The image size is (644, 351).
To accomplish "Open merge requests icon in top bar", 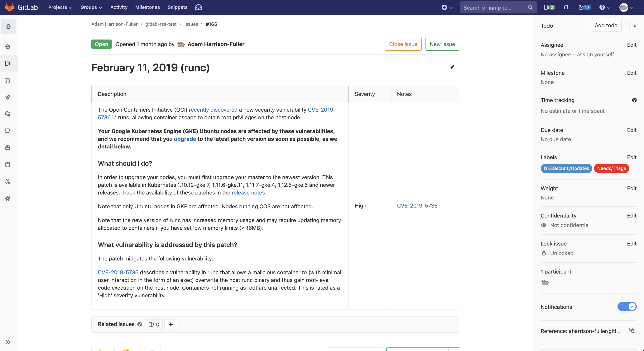I will pos(566,7).
